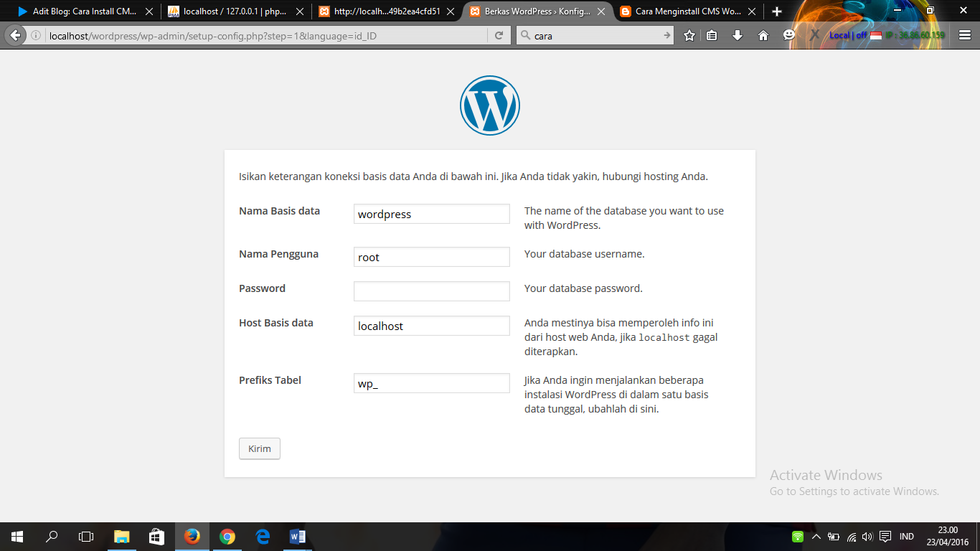Close the Berkas WordPress tab

tap(601, 11)
